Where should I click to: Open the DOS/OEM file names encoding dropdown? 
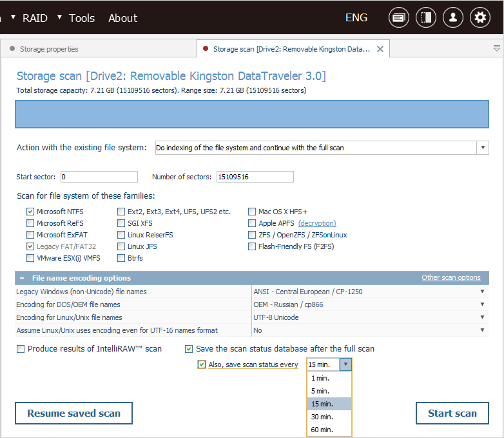[481, 304]
